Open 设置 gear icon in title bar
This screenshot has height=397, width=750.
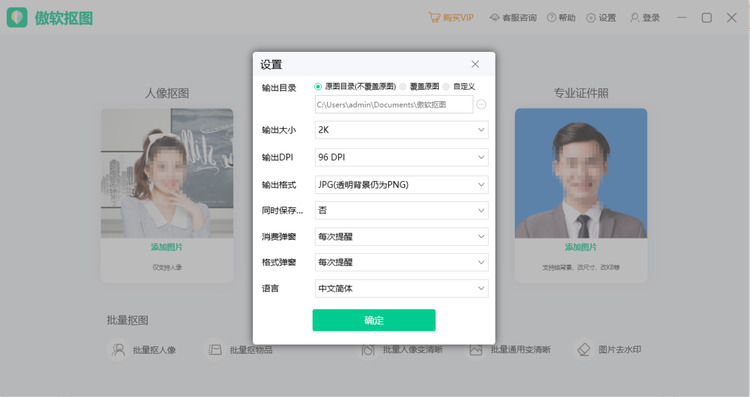591,18
